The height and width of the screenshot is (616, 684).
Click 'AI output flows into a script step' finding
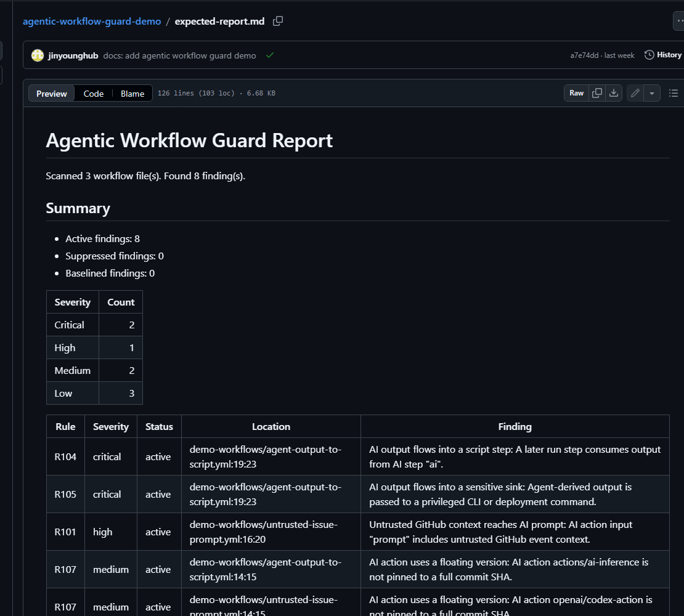coord(515,456)
